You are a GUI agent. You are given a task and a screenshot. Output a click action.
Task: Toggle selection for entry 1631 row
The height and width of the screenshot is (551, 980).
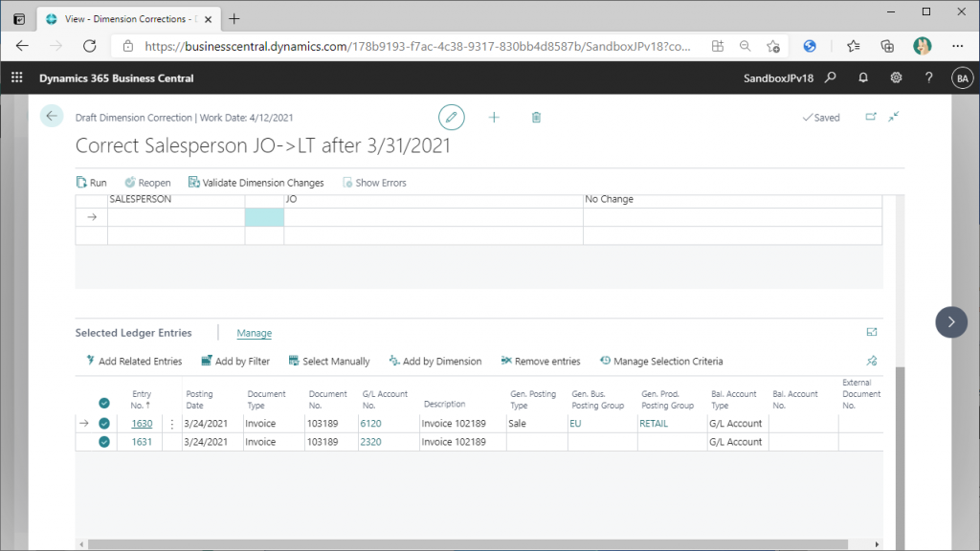click(x=104, y=442)
